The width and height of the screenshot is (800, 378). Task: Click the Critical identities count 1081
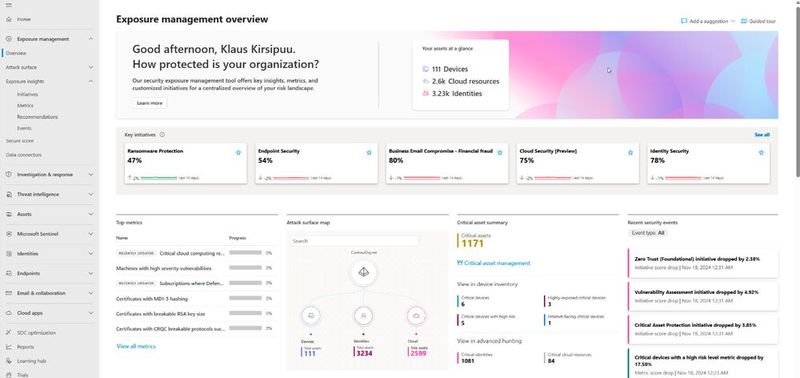click(469, 361)
